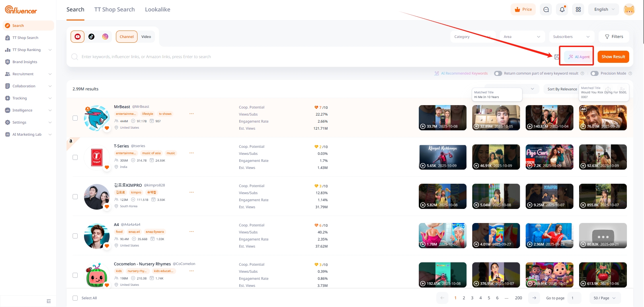
Task: Open the Category dropdown
Action: coord(472,37)
